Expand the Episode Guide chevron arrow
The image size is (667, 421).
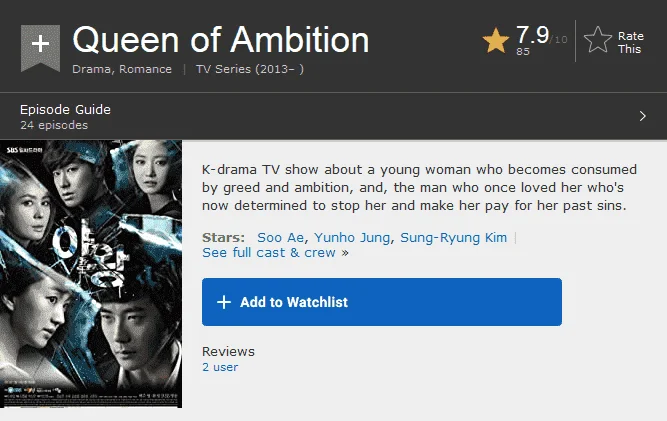(x=642, y=116)
